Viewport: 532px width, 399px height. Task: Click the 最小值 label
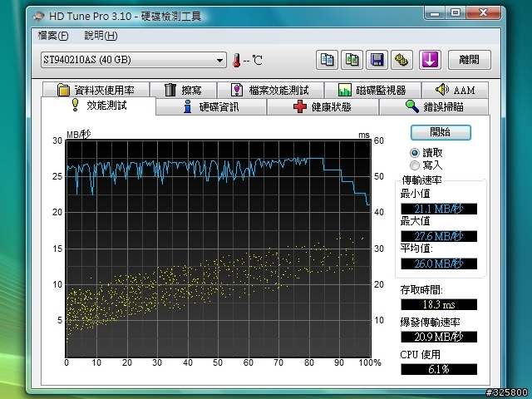(x=416, y=194)
